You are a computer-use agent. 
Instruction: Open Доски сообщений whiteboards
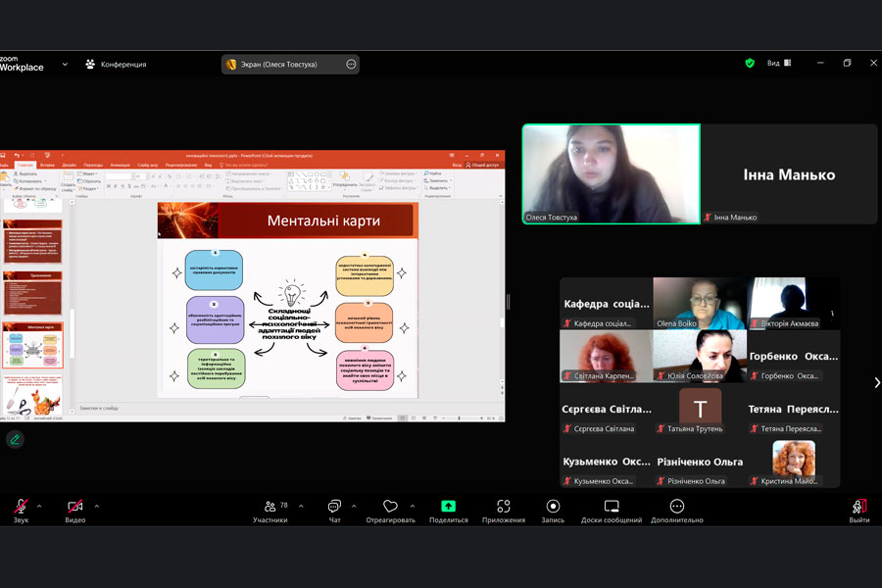(x=612, y=511)
